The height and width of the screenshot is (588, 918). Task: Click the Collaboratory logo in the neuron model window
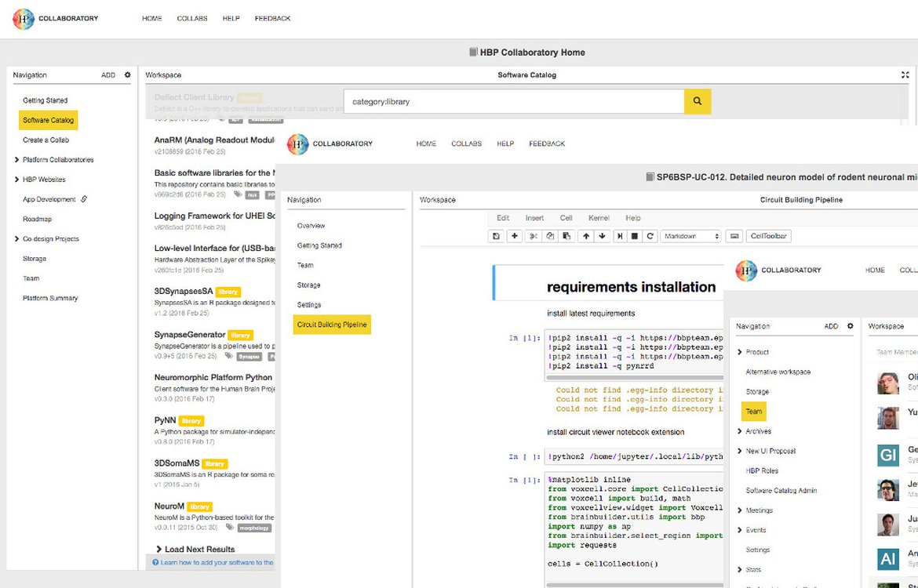coord(297,144)
